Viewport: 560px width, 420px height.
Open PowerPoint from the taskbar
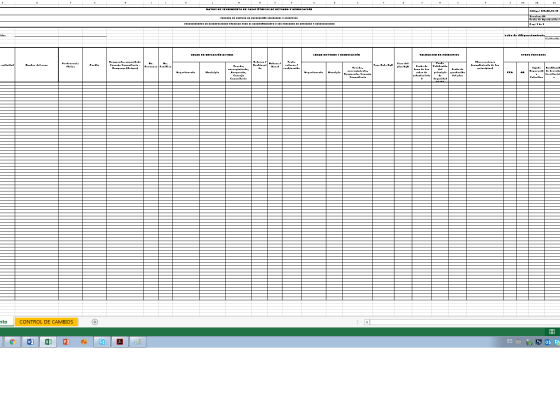(x=66, y=342)
